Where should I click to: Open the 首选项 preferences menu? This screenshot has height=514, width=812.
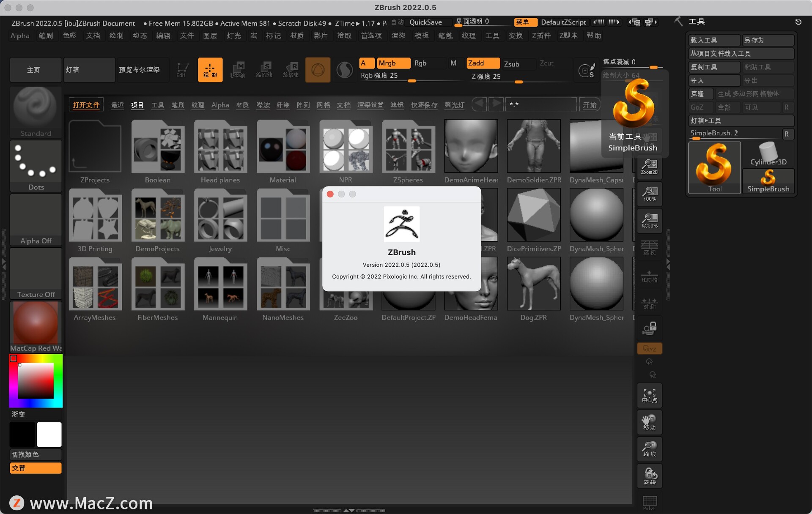tap(371, 36)
